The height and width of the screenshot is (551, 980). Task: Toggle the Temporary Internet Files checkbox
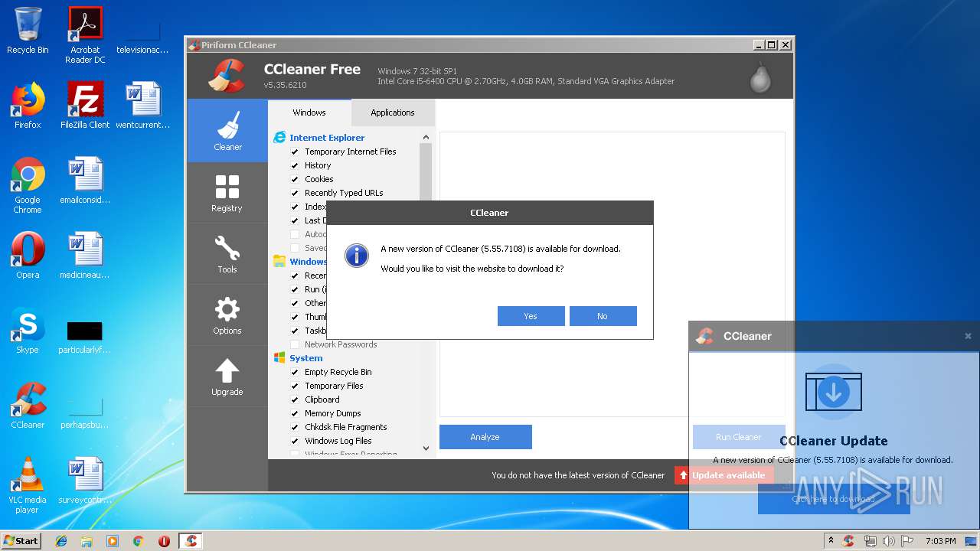[295, 152]
